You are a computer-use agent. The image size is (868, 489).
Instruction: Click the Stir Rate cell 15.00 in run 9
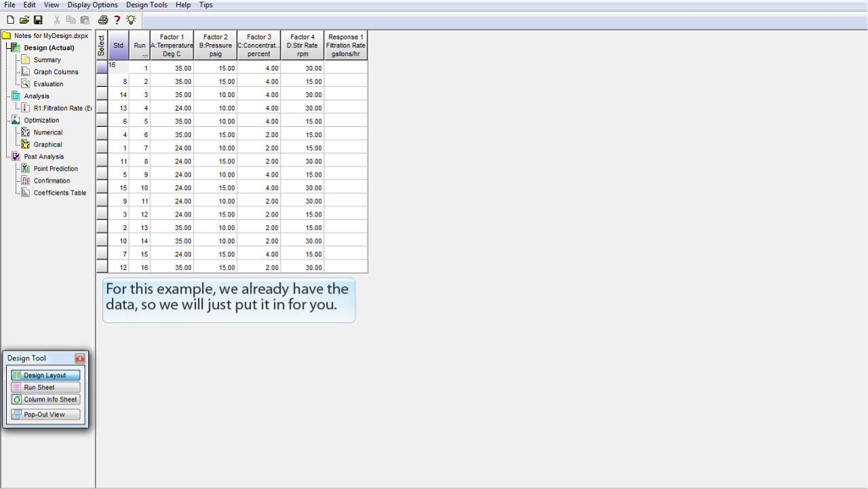click(x=302, y=174)
